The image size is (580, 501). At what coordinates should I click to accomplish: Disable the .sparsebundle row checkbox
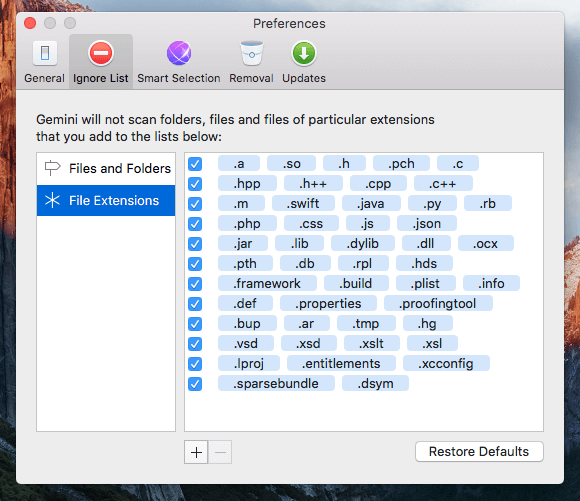coord(195,384)
